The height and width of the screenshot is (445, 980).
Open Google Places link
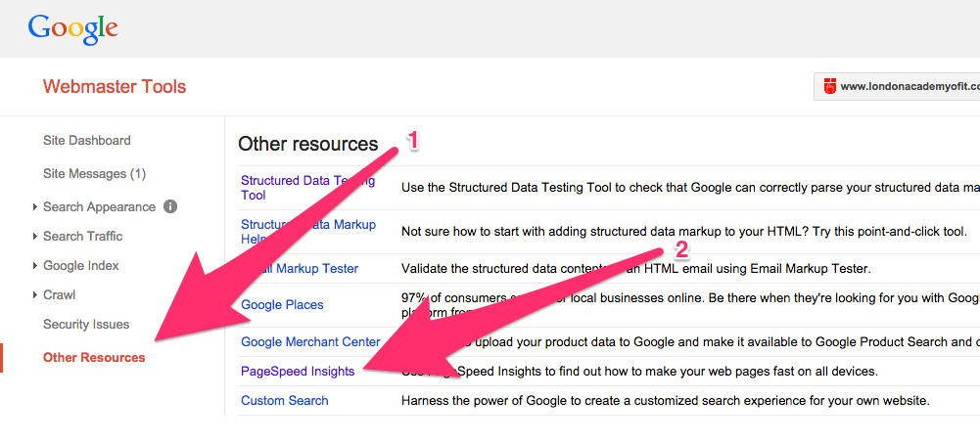[x=283, y=305]
